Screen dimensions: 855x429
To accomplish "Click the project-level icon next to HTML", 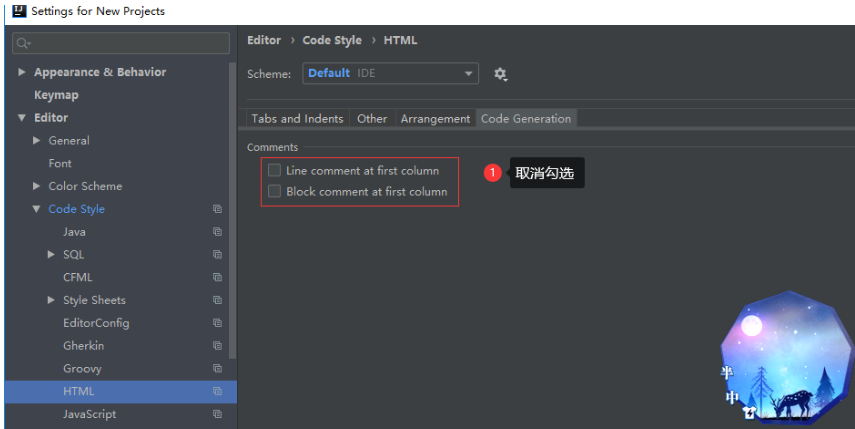I will 217,391.
